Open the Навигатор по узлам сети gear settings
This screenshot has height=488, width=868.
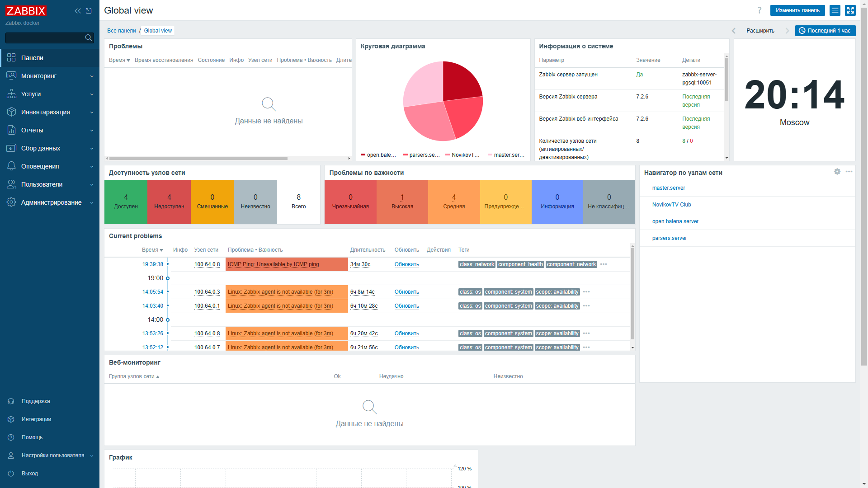pos(838,172)
